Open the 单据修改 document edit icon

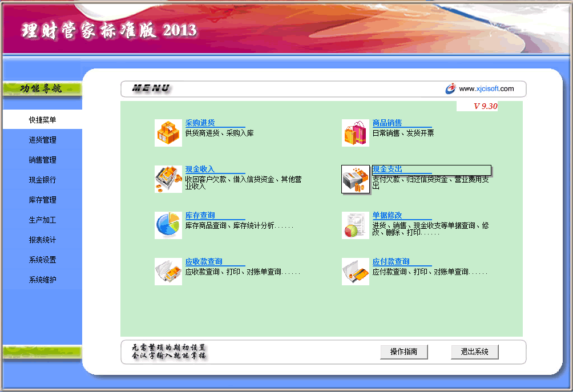click(355, 225)
